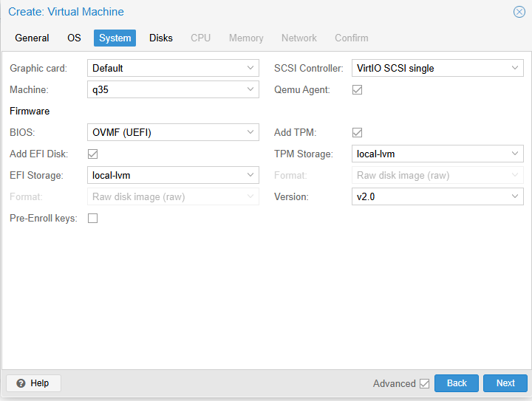Switch to the OS tab
Viewport: 532px width, 401px height.
pyautogui.click(x=74, y=38)
